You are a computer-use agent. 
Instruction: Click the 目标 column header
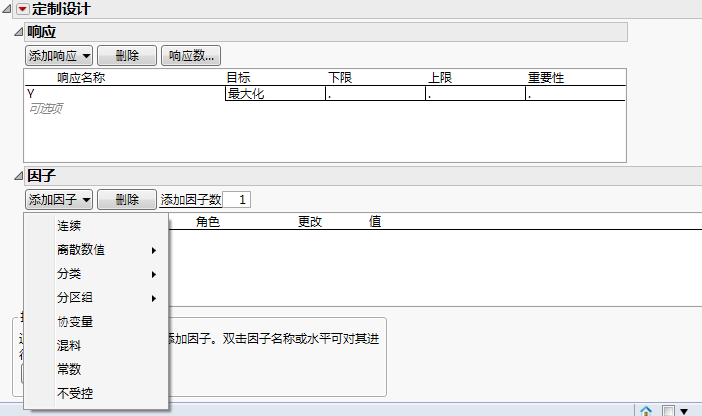coord(238,78)
